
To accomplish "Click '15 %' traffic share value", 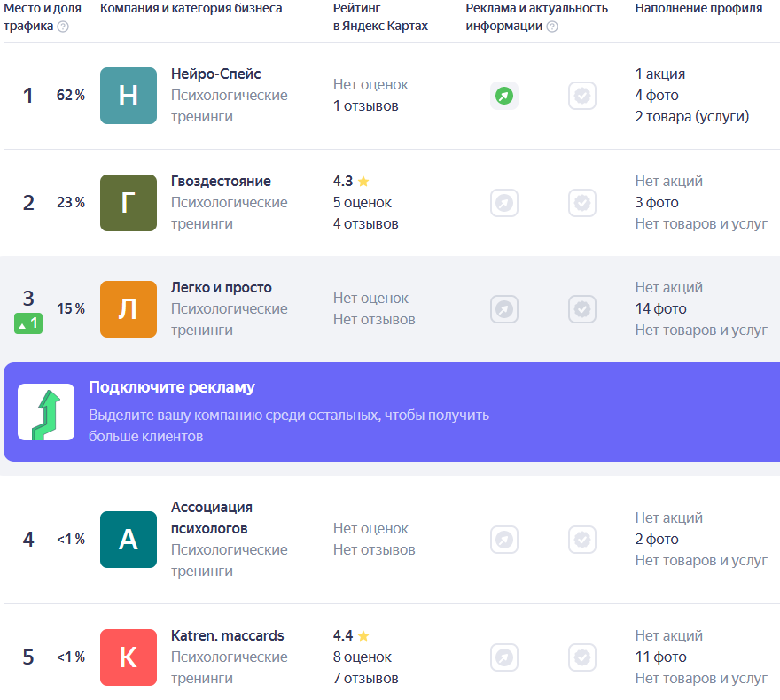I will pos(71,309).
